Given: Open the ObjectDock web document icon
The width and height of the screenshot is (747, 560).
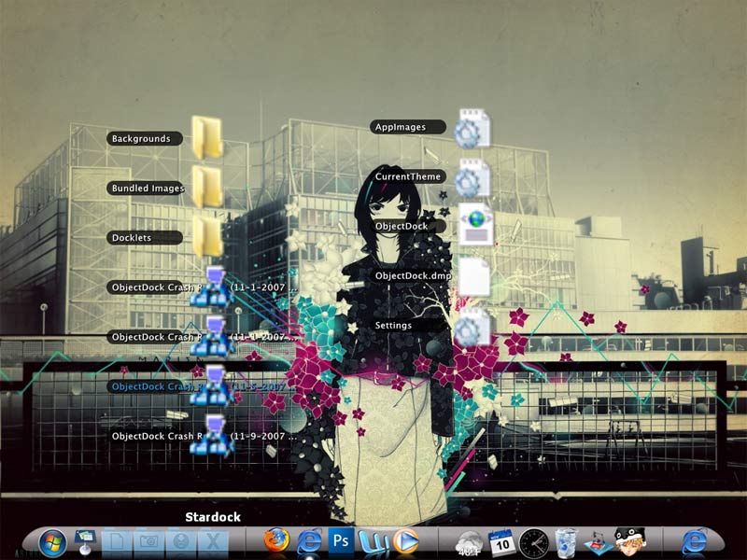Looking at the screenshot, I should pos(475,225).
